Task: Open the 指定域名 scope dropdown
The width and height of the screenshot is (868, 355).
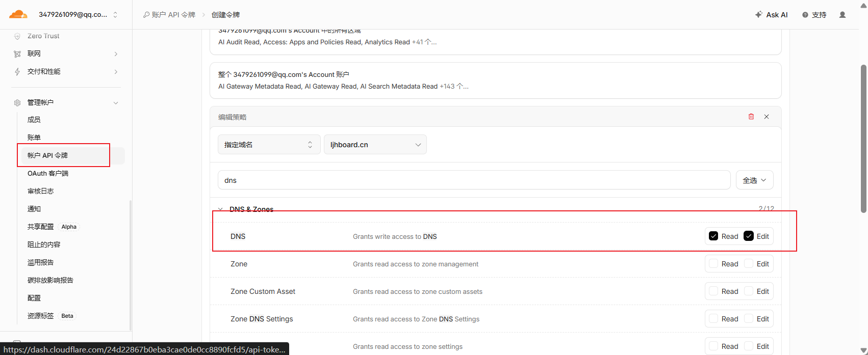Action: (269, 145)
